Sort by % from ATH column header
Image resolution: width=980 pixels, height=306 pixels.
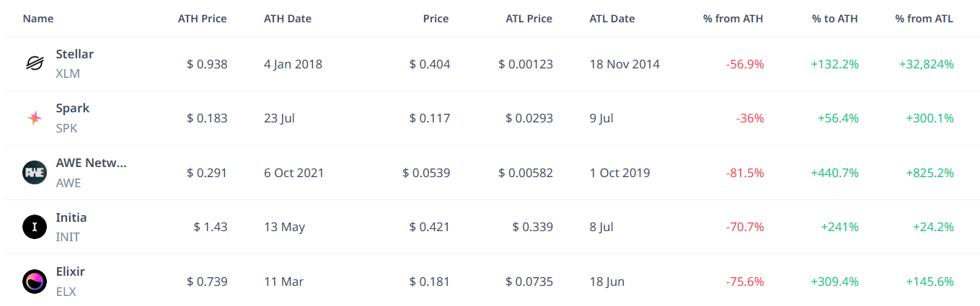pyautogui.click(x=733, y=19)
